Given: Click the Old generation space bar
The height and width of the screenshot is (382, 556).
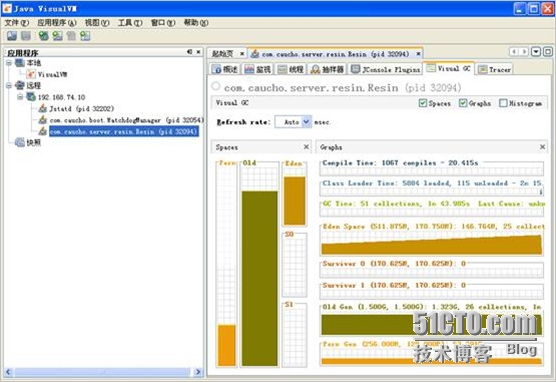Looking at the screenshot, I should (x=260, y=278).
